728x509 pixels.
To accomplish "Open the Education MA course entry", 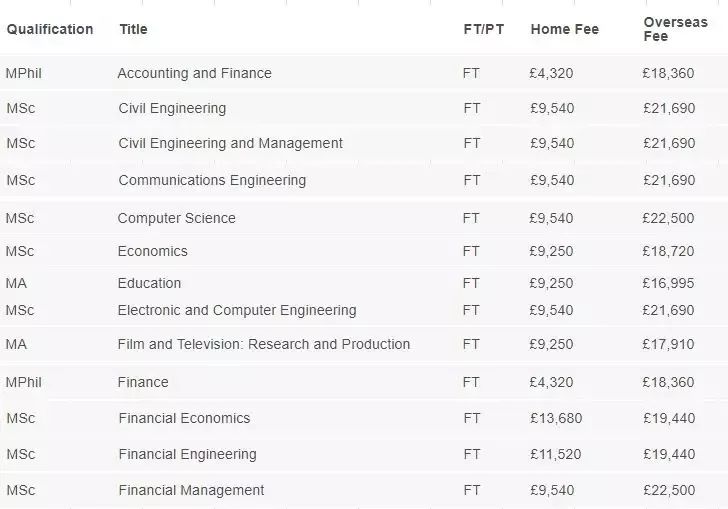I will point(149,283).
